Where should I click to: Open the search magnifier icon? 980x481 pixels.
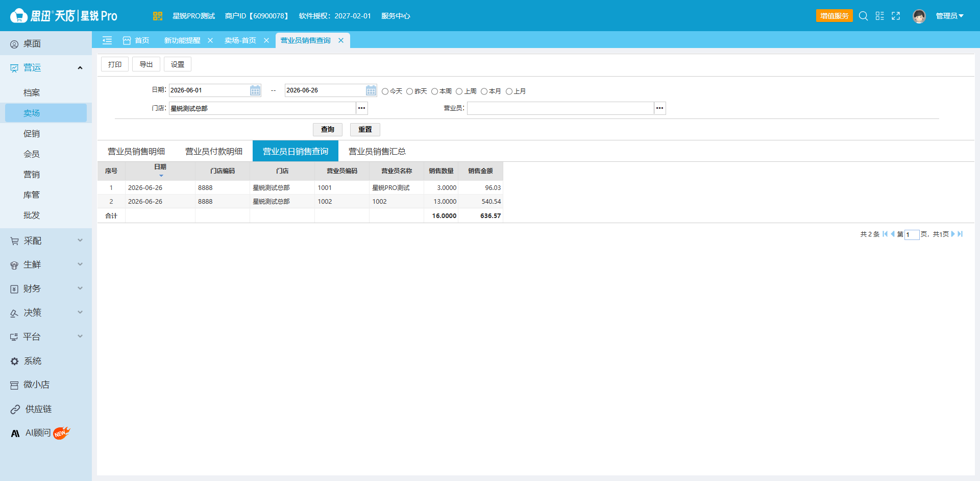tap(863, 16)
